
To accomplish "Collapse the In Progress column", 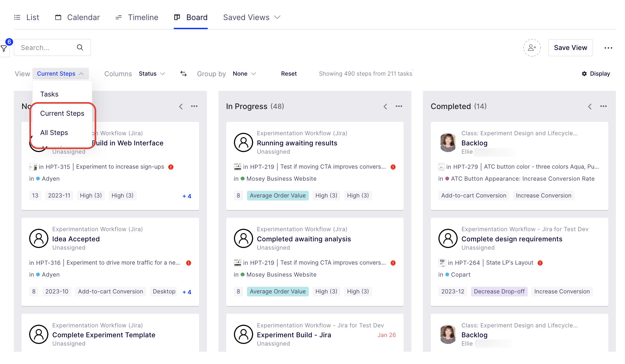I will pos(385,106).
